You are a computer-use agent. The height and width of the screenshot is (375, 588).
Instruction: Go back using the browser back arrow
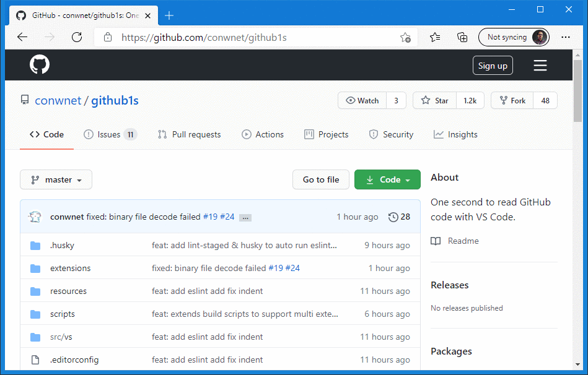click(x=22, y=37)
